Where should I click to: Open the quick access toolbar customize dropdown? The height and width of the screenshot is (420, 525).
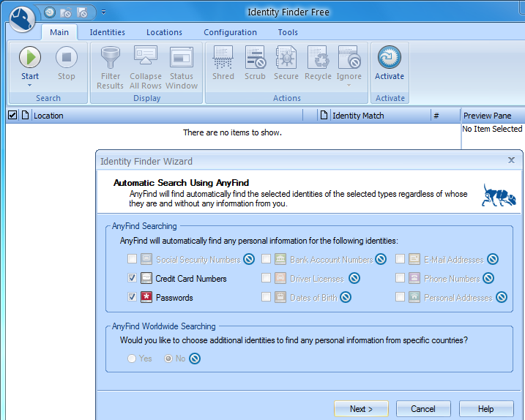pyautogui.click(x=103, y=12)
